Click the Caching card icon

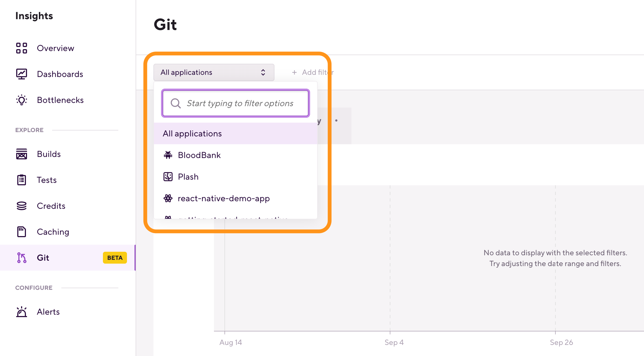tap(22, 232)
